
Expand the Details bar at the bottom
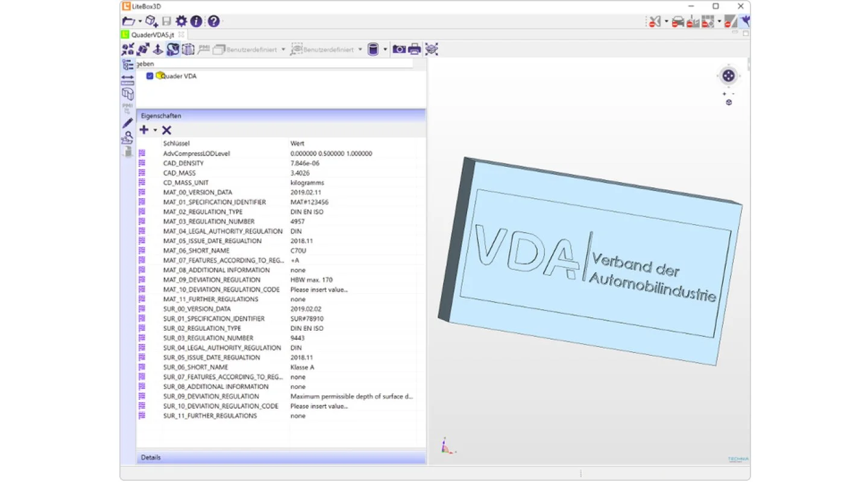tap(151, 457)
